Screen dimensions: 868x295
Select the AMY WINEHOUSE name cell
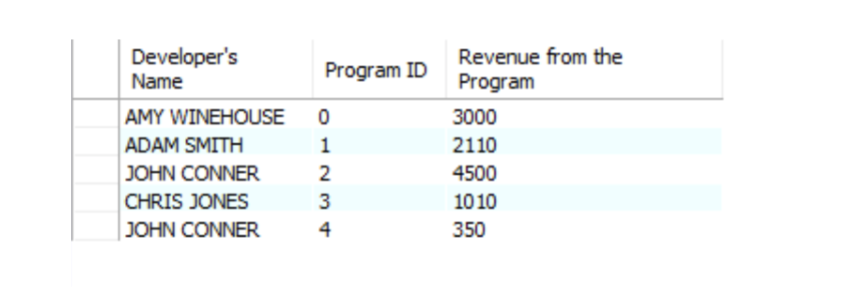[216, 117]
